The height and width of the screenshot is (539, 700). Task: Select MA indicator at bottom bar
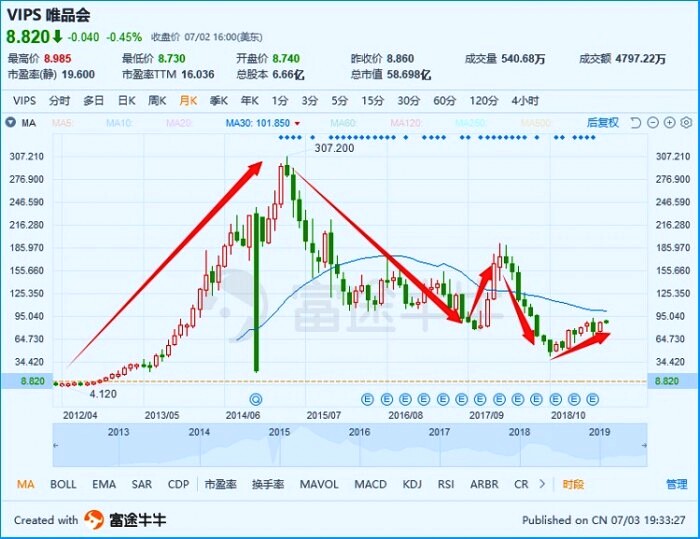25,484
